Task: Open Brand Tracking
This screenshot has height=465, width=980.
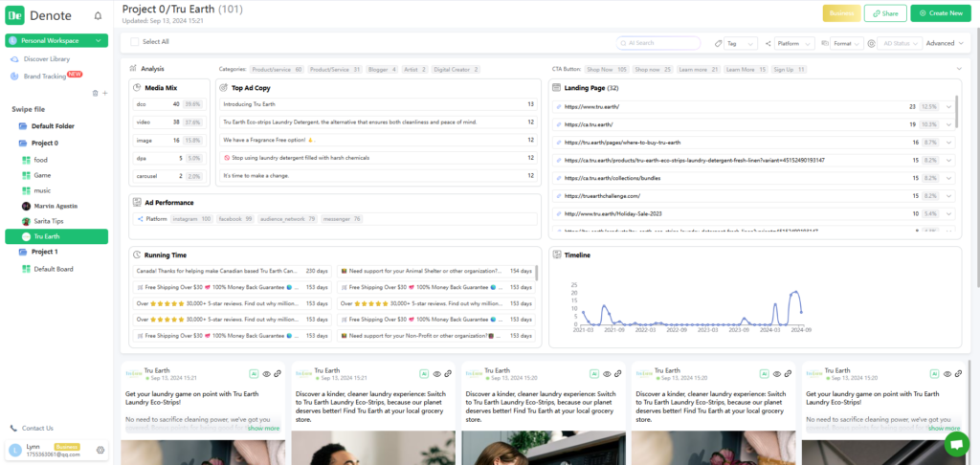Action: [44, 77]
